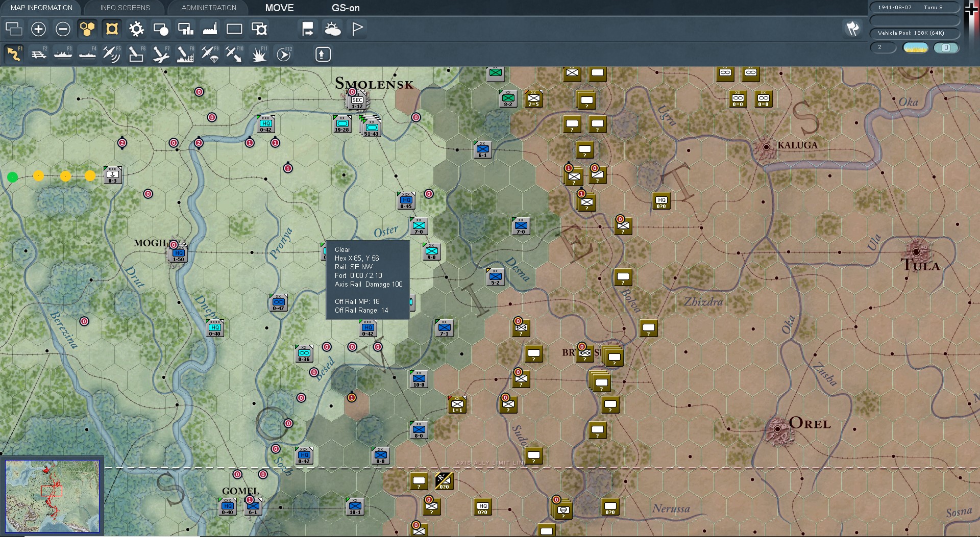Select the F4 ship mode icon
Screen dimensions: 980x537
[87, 54]
